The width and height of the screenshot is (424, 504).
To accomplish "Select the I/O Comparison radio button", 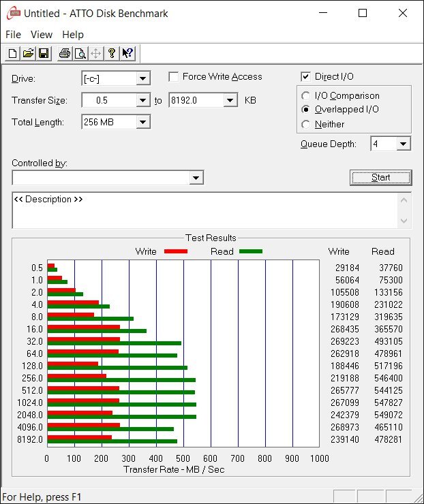I will [x=306, y=96].
